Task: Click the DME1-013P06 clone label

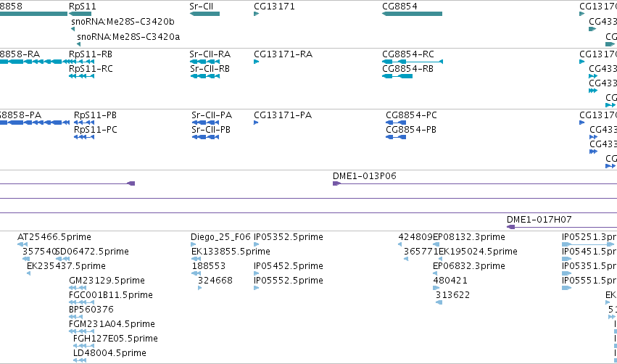Action: [365, 176]
